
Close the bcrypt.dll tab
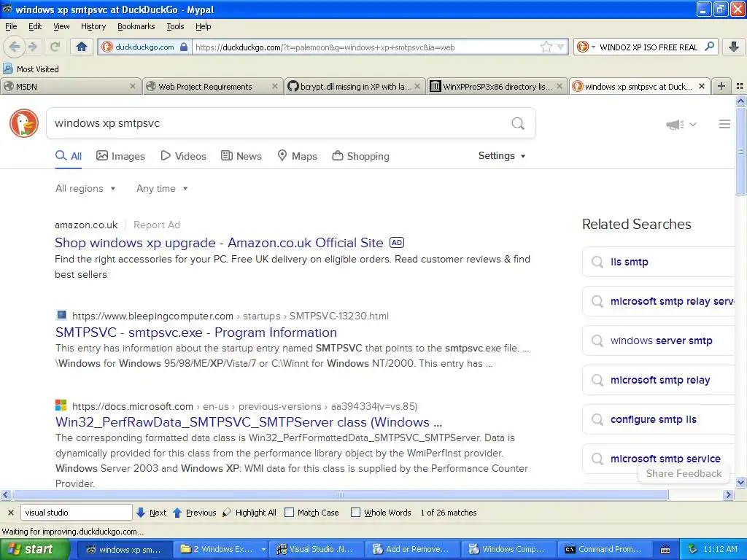click(417, 86)
